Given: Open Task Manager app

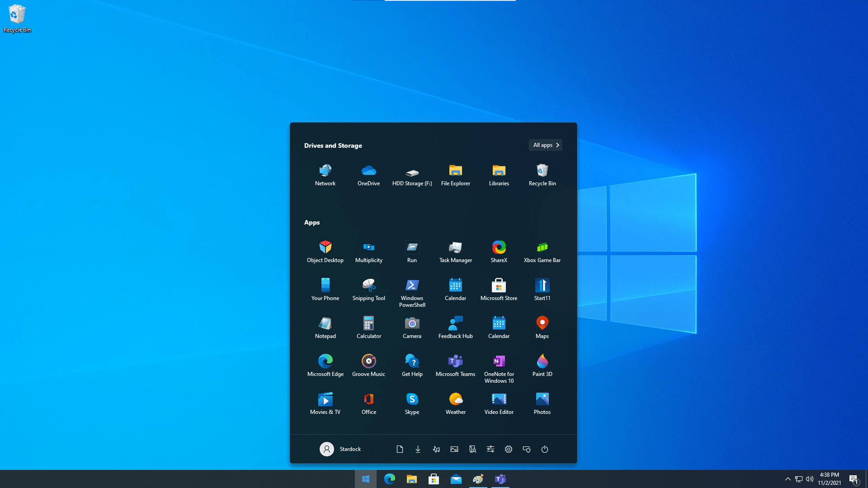Looking at the screenshot, I should 455,251.
